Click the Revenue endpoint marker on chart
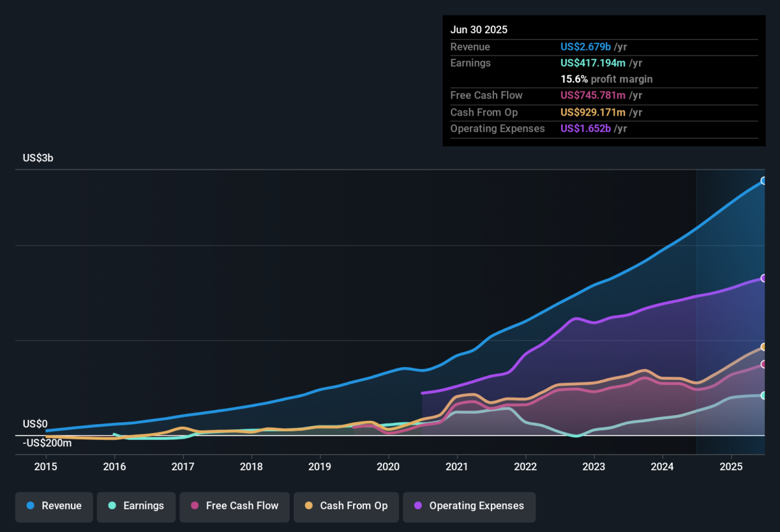 pos(764,181)
